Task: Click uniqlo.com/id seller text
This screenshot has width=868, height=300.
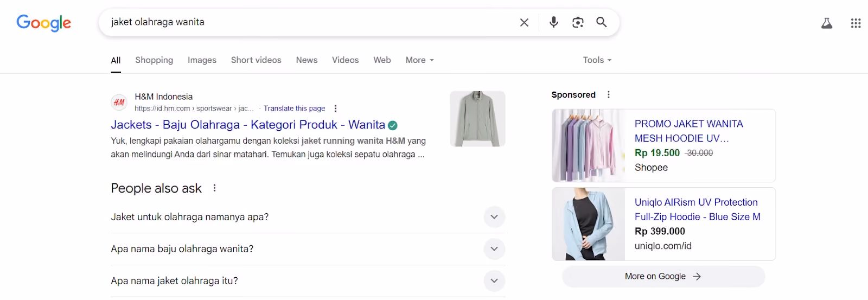Action: coord(663,246)
